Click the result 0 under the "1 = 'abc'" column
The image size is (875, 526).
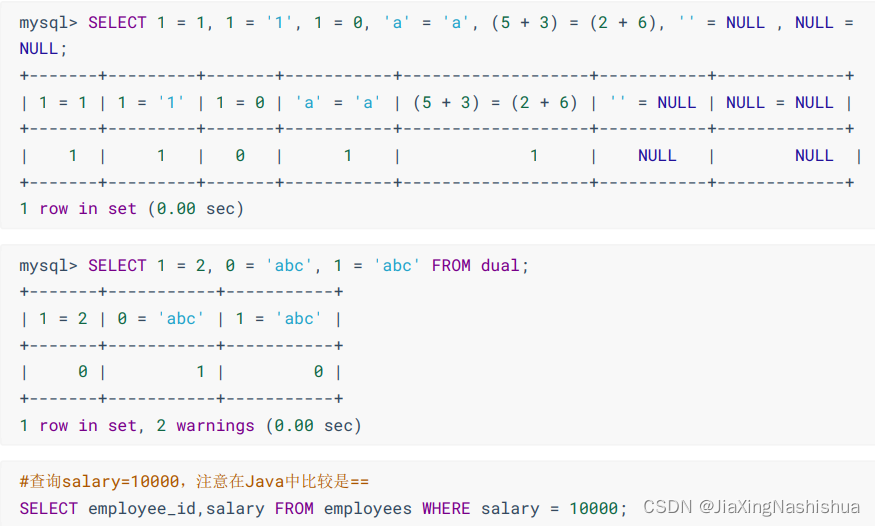coord(318,372)
